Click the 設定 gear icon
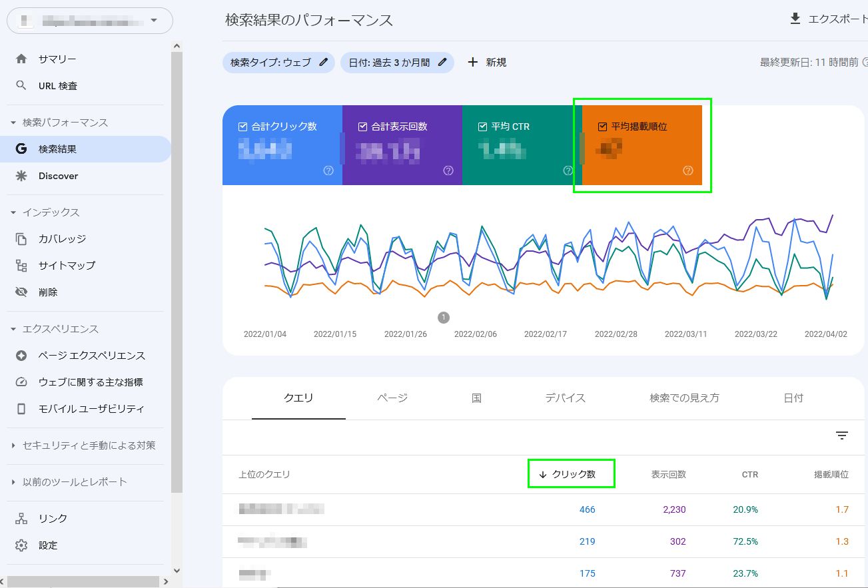The image size is (868, 588). (x=21, y=545)
